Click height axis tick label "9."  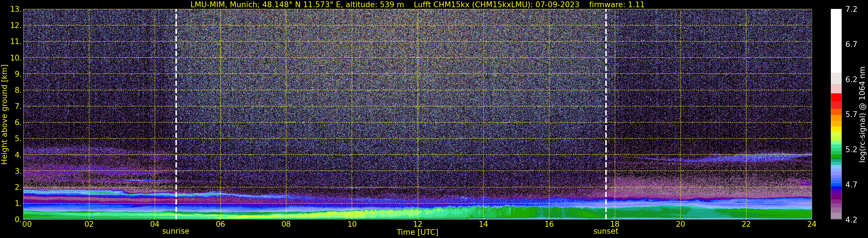coord(18,74)
